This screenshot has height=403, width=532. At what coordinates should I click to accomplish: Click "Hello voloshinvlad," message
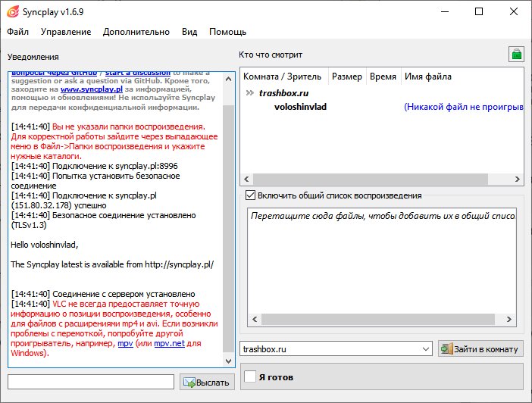click(45, 245)
